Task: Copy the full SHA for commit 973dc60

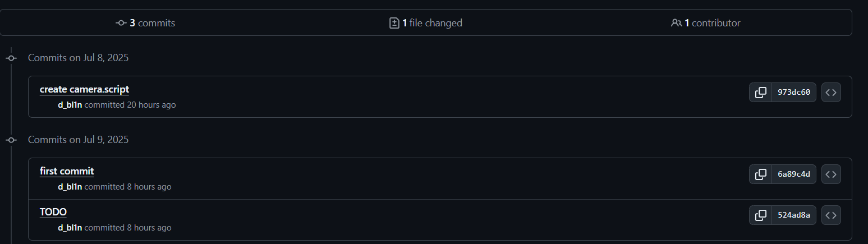Action: [x=760, y=93]
